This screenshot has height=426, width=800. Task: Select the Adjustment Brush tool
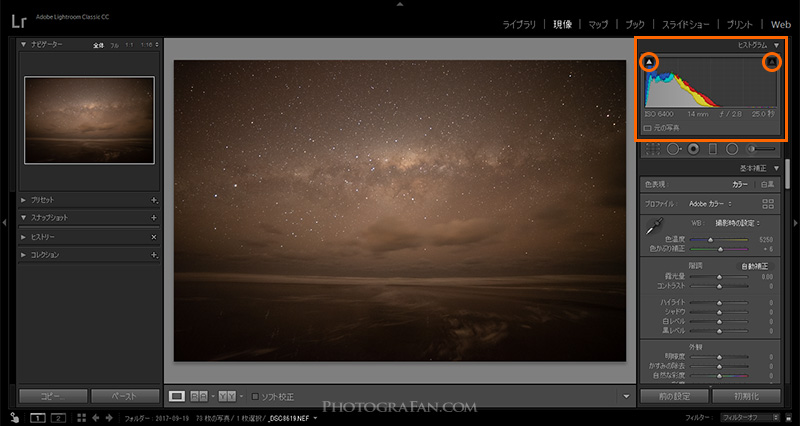(763, 149)
